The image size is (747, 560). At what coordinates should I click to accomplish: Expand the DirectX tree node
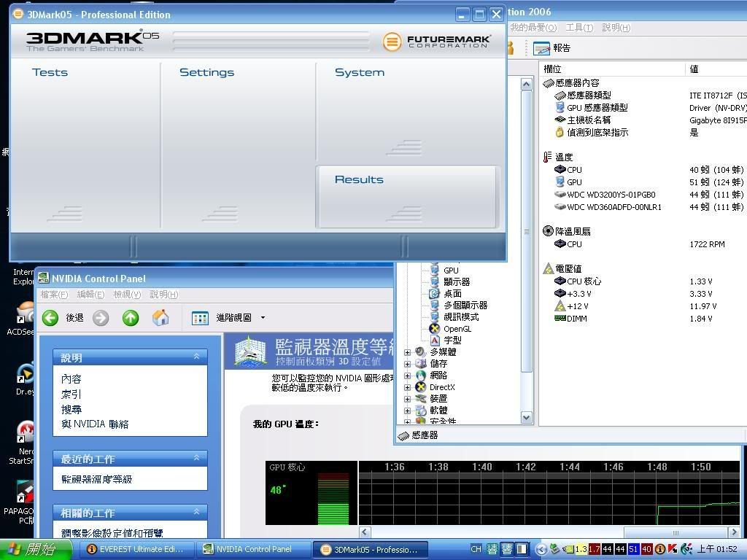[x=407, y=387]
